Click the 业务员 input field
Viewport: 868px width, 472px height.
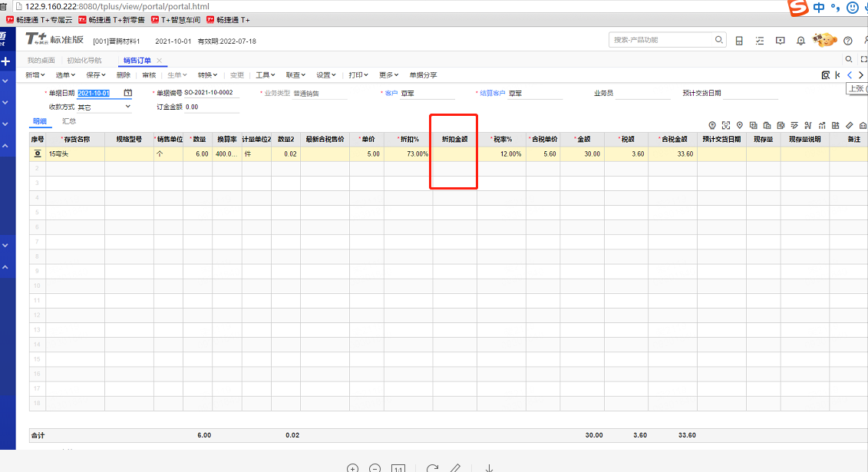pos(642,93)
